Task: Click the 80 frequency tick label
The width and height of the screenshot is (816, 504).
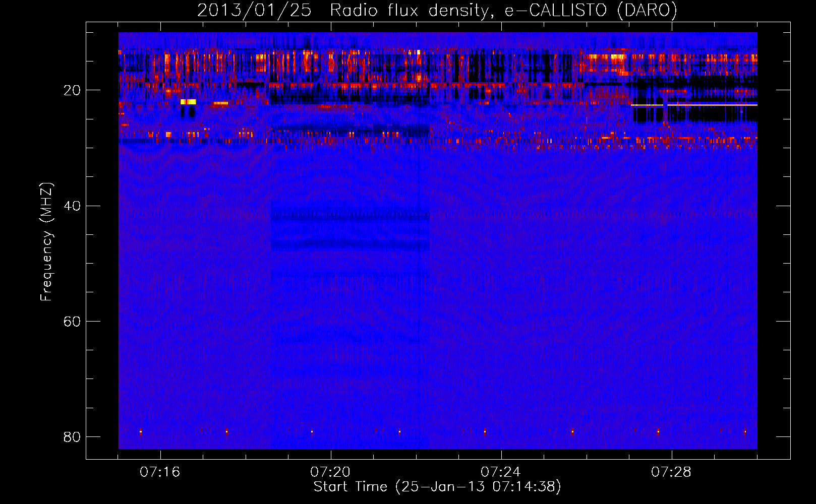Action: (72, 437)
